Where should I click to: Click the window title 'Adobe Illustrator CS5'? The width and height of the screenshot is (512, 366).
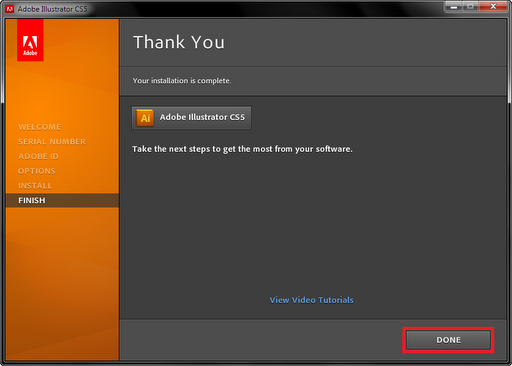(52, 9)
